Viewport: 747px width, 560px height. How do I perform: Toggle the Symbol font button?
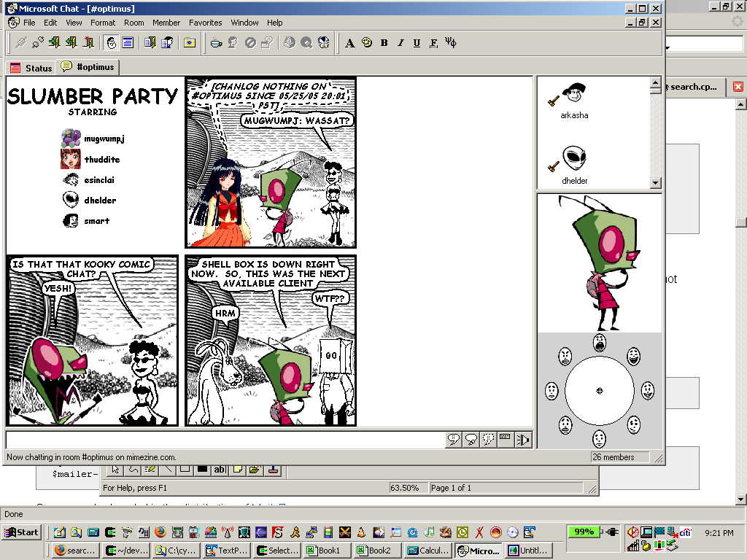[x=451, y=43]
